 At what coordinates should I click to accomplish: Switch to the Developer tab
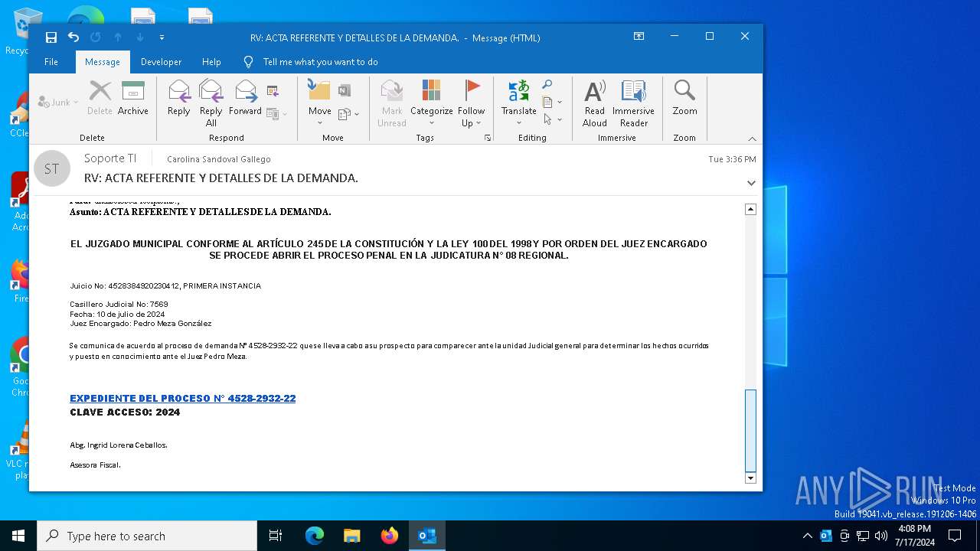click(161, 62)
